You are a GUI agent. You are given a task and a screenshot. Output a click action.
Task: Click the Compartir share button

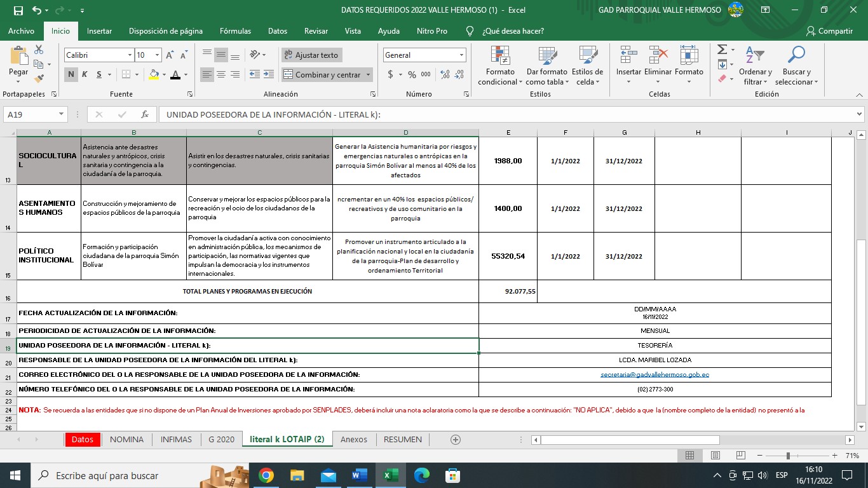829,31
